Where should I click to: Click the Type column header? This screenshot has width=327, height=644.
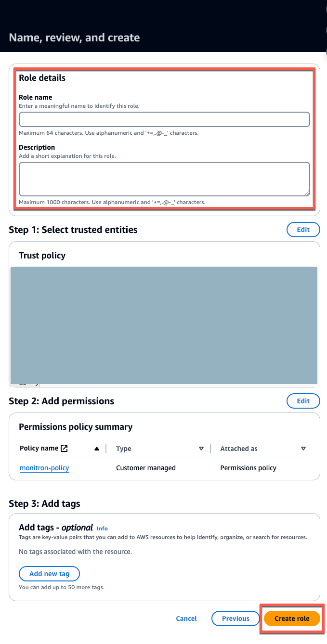pyautogui.click(x=123, y=448)
